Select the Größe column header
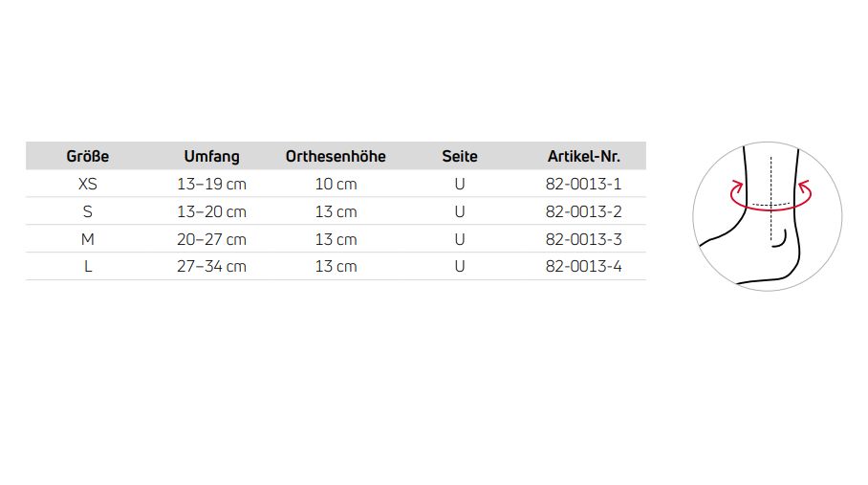This screenshot has height=485, width=868. 87,156
